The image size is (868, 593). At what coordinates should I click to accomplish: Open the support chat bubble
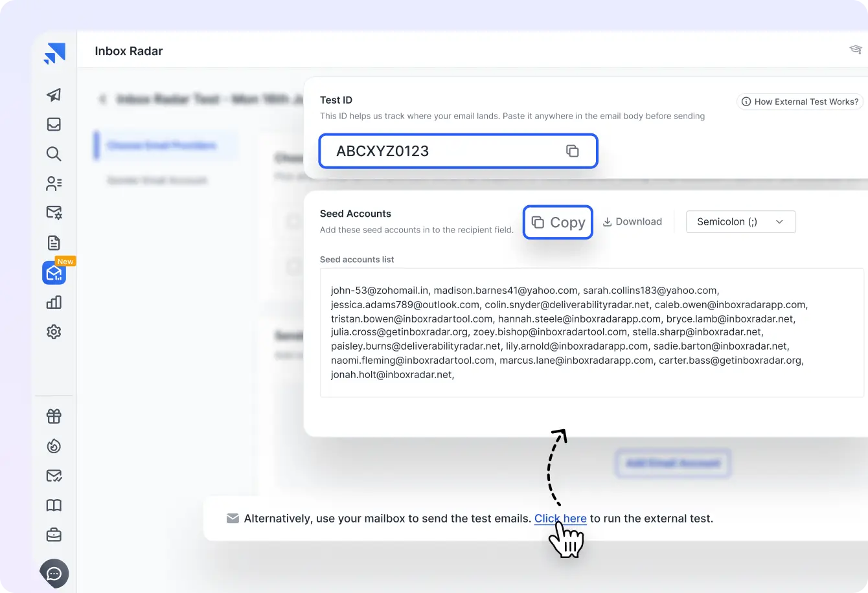coord(54,574)
